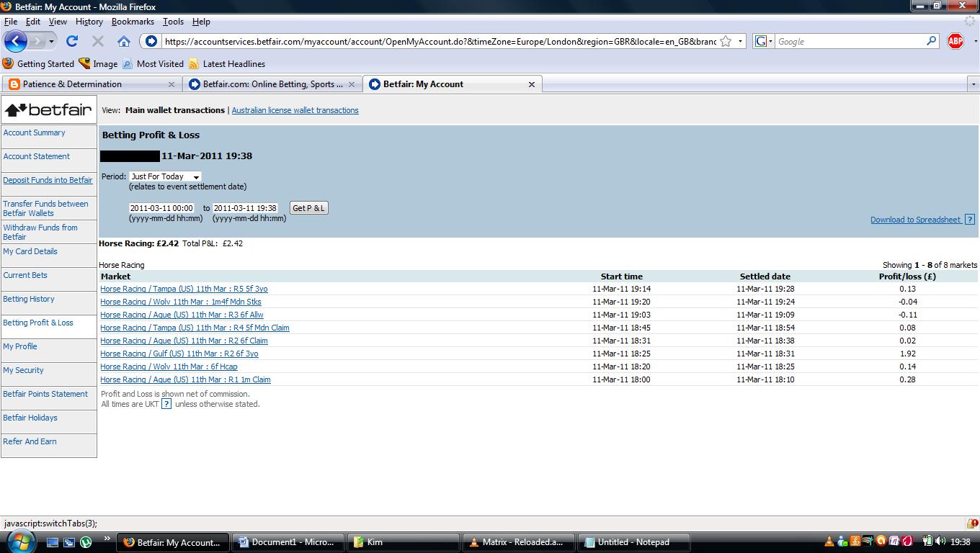Reload the current page

[72, 41]
